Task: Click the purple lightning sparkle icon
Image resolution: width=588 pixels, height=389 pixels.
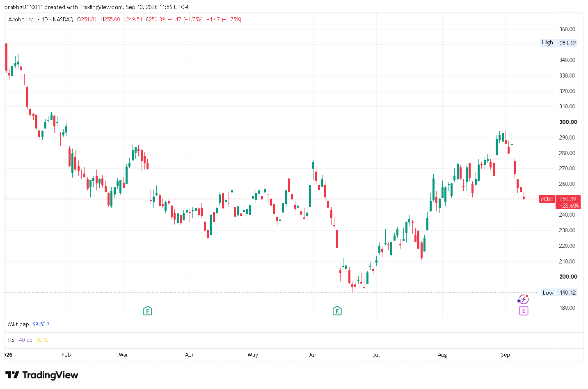Action: coord(523,300)
